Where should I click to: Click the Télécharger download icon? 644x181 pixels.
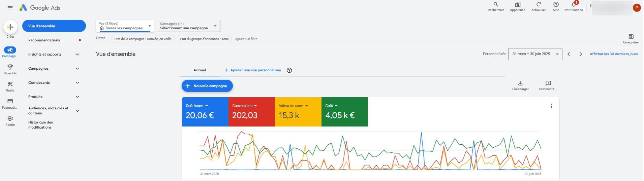pos(520,83)
